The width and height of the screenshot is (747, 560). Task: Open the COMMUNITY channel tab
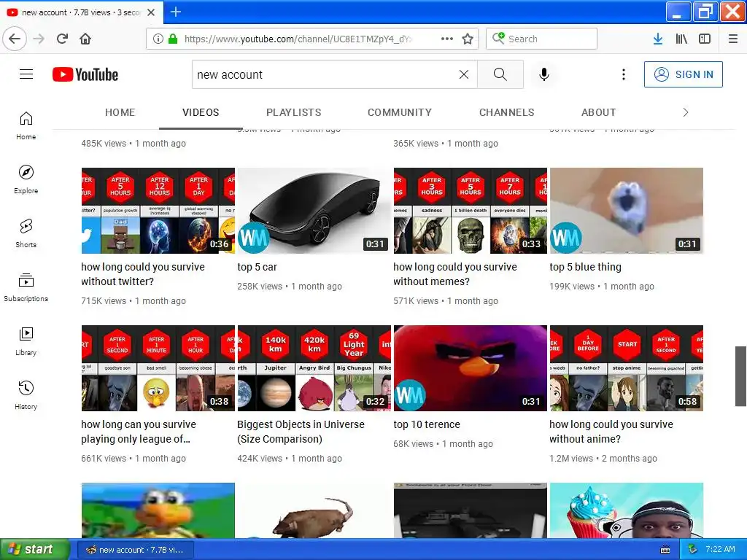(399, 112)
